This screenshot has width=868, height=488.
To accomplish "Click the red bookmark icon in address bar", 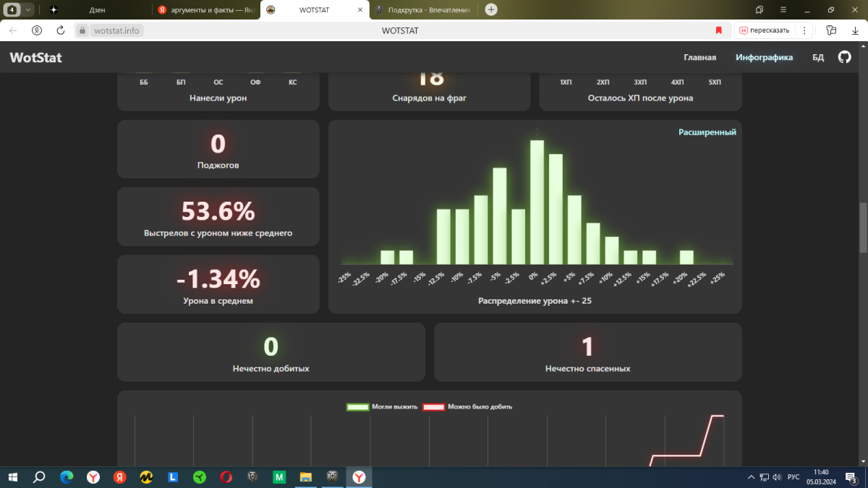I will point(718,30).
